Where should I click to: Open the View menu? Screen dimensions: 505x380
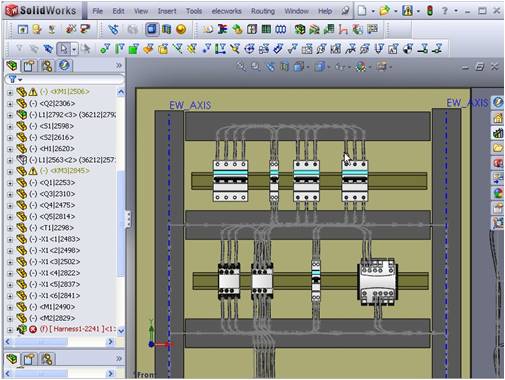[x=141, y=11]
